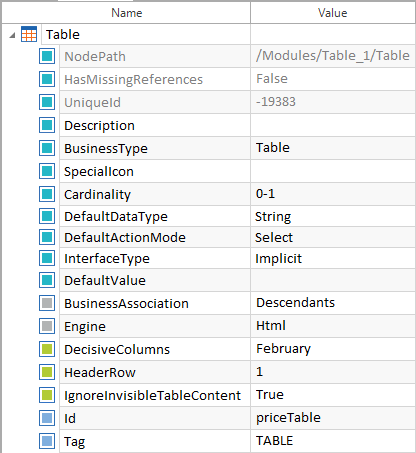
Task: Select the Table root row label
Action: [63, 34]
